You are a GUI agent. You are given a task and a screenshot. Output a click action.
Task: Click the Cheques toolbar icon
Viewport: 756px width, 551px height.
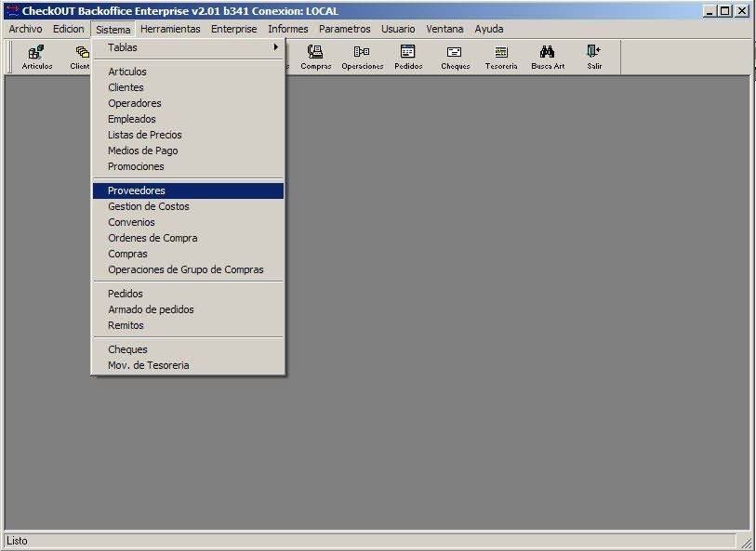coord(455,58)
